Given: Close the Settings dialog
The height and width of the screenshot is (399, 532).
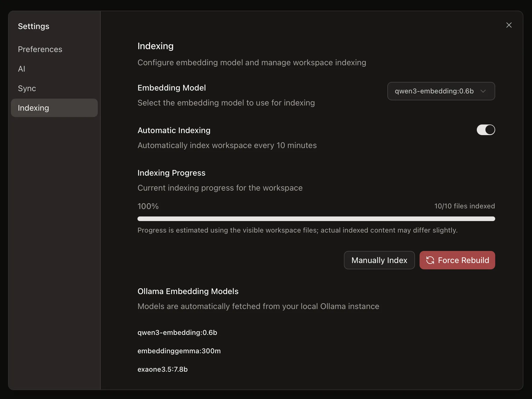Looking at the screenshot, I should (509, 25).
